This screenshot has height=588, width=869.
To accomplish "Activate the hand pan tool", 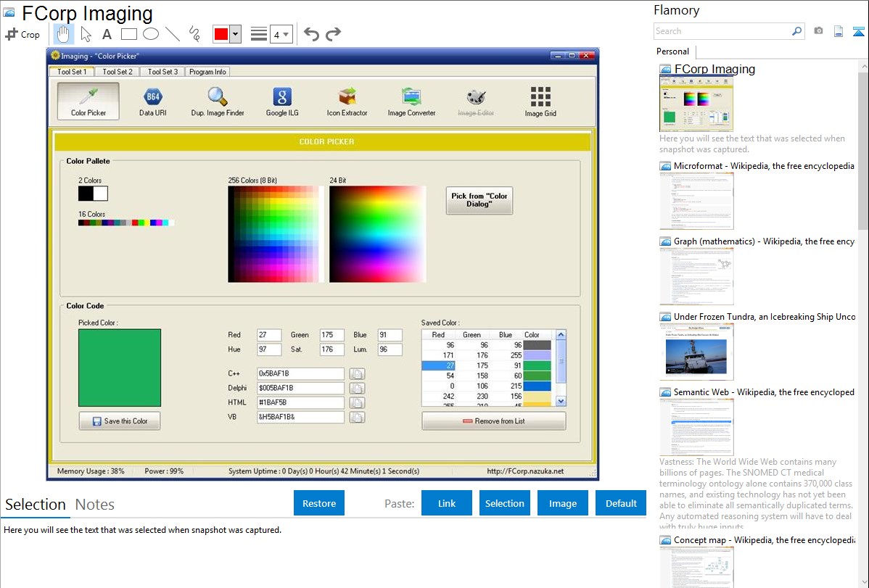I will (64, 34).
